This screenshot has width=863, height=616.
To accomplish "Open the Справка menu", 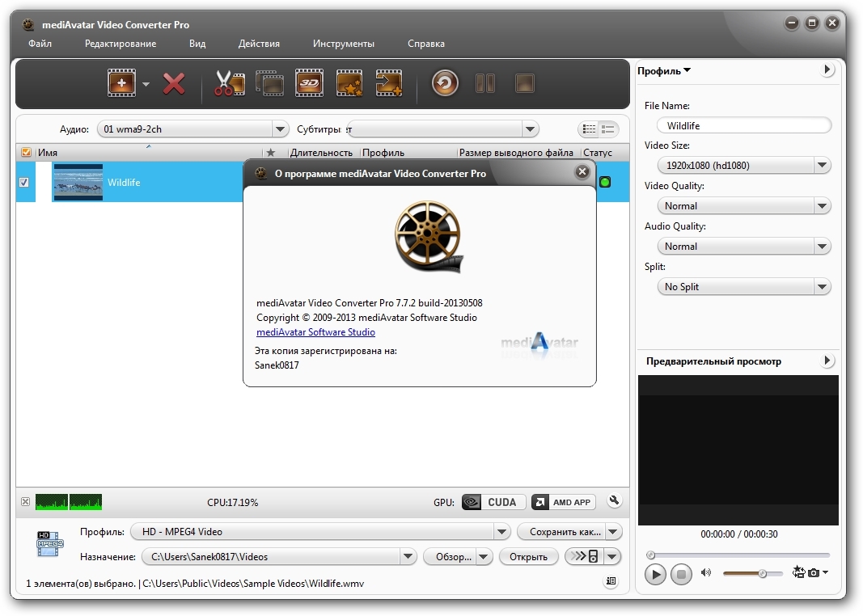I will pyautogui.click(x=425, y=44).
